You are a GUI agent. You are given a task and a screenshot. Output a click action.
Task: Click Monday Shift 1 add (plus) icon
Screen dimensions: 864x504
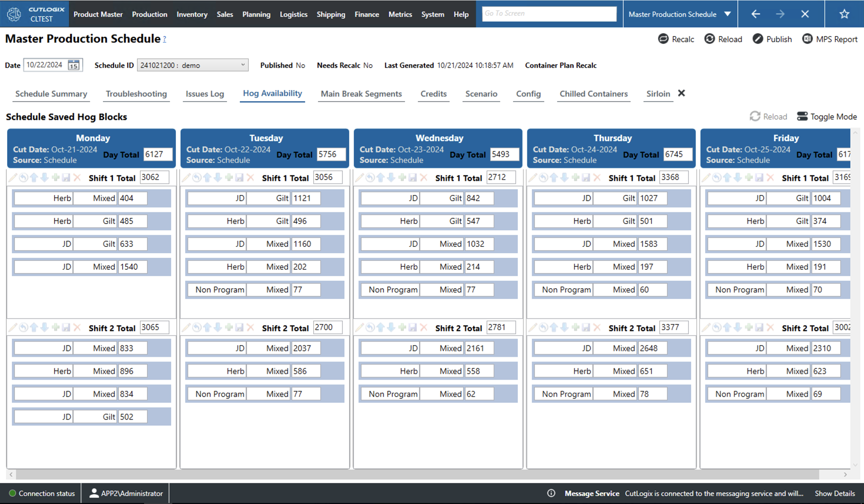click(x=56, y=177)
